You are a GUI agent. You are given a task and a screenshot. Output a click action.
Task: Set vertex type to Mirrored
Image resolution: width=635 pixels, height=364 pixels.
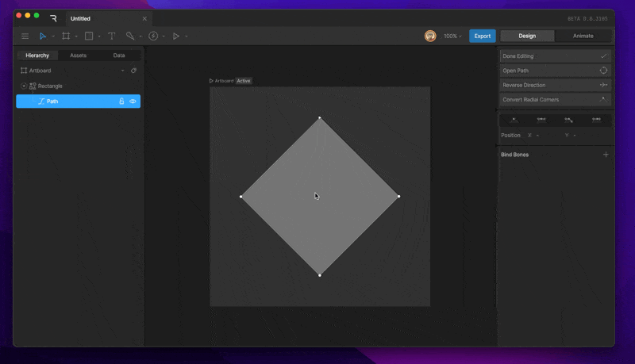coord(541,120)
